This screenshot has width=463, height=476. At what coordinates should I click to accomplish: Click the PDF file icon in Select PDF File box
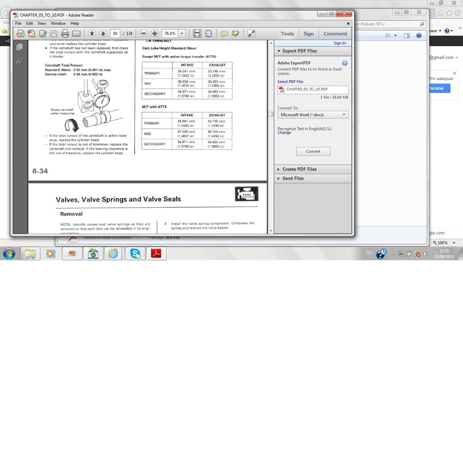point(282,89)
